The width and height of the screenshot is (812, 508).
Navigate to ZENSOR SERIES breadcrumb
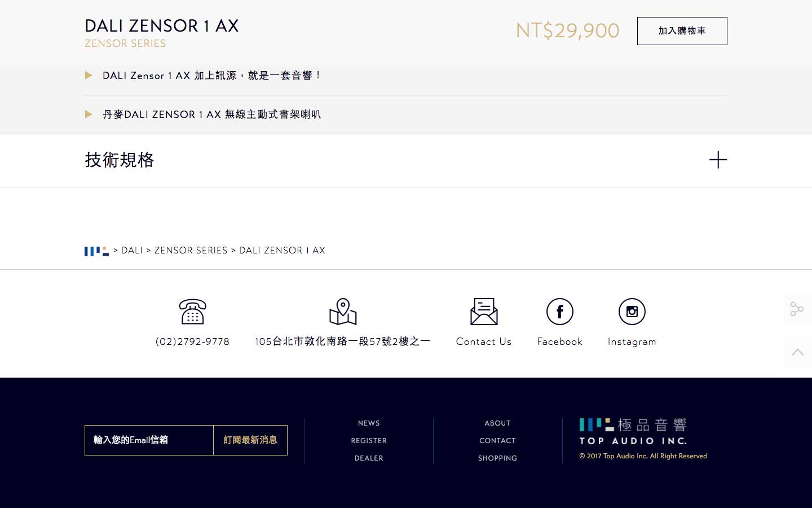pyautogui.click(x=191, y=251)
